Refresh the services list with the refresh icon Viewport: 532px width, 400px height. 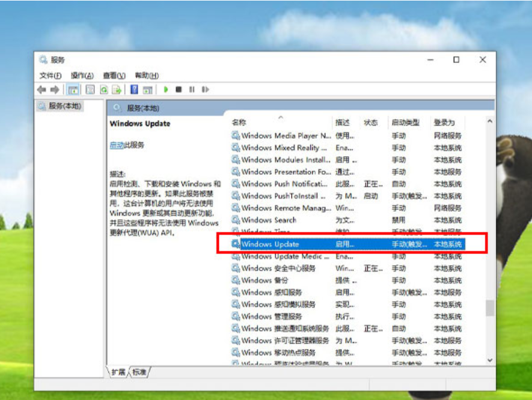104,90
